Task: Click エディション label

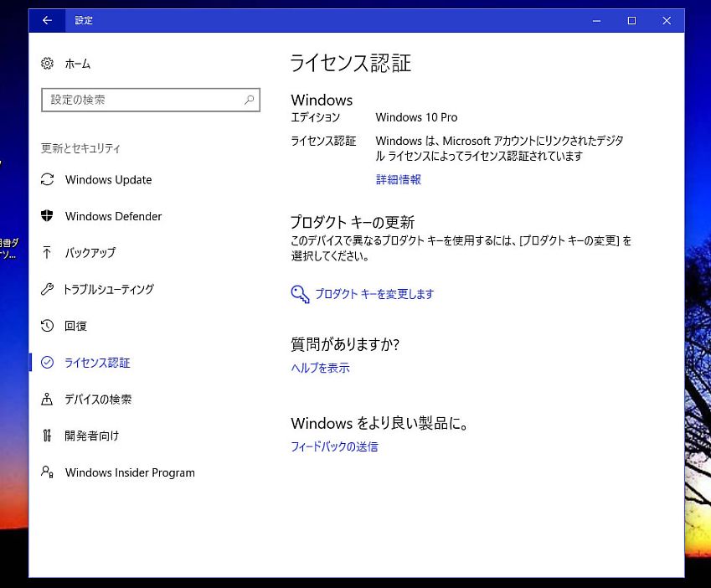Action: tap(315, 117)
